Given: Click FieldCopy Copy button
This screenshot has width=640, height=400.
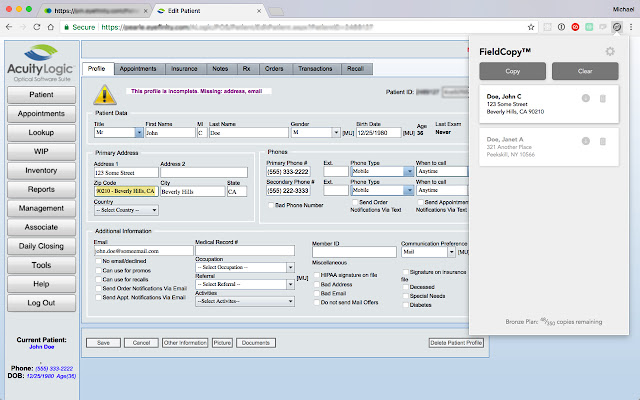Looking at the screenshot, I should [x=512, y=71].
